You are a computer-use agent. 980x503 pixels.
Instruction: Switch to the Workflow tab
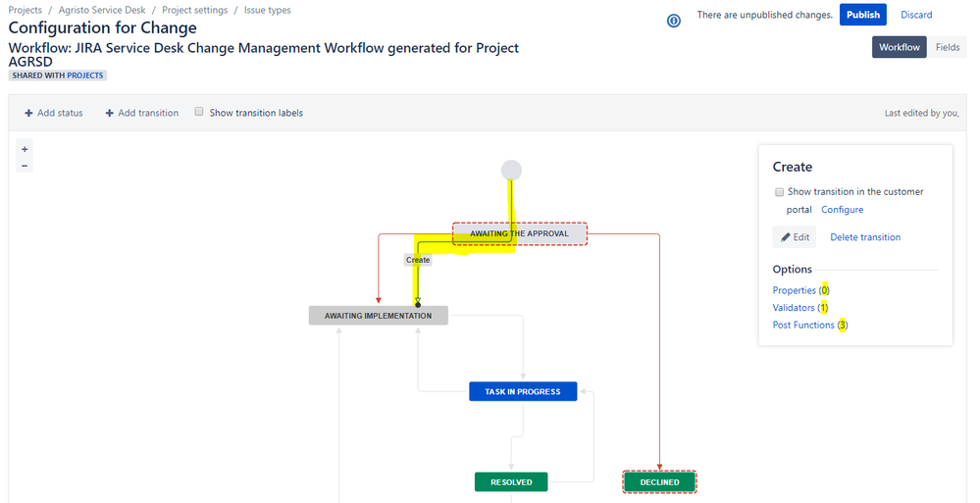click(900, 47)
